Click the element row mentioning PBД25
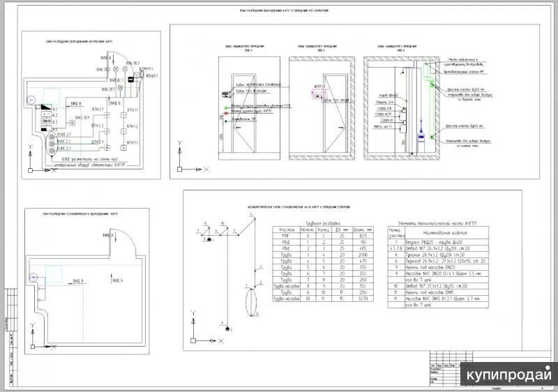558x392 pixels. tap(438, 242)
